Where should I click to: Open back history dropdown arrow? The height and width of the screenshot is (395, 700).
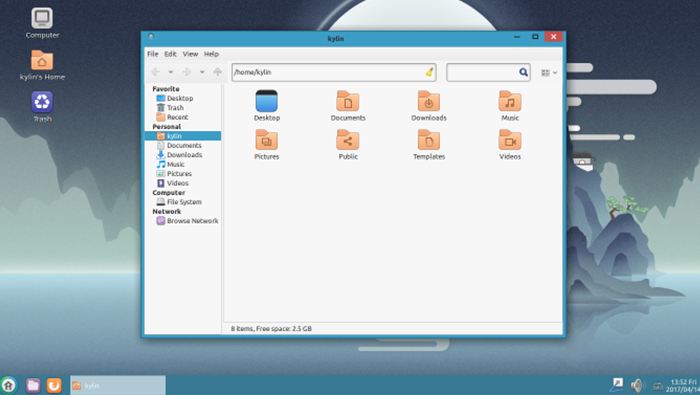pyautogui.click(x=171, y=72)
